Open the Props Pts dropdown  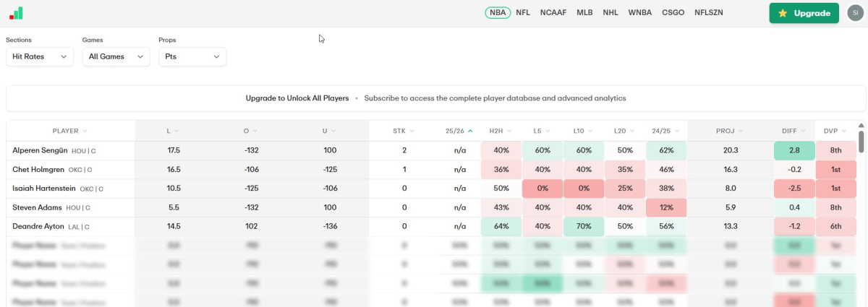pyautogui.click(x=192, y=56)
